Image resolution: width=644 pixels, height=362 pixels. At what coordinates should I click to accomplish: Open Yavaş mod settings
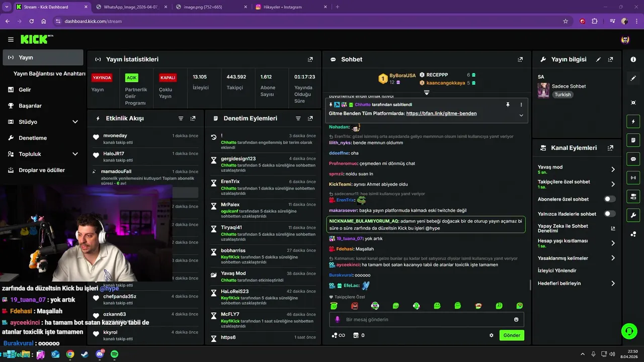coord(577,169)
